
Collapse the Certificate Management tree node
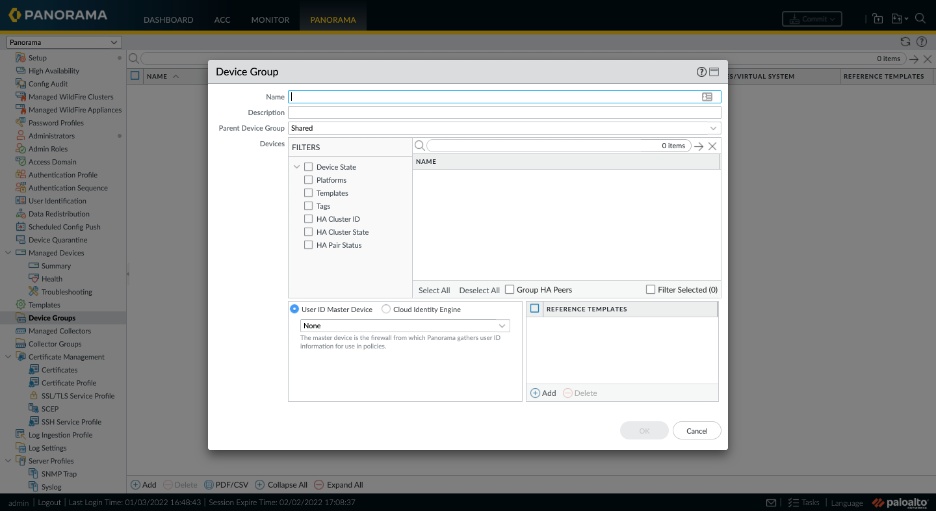coord(8,357)
